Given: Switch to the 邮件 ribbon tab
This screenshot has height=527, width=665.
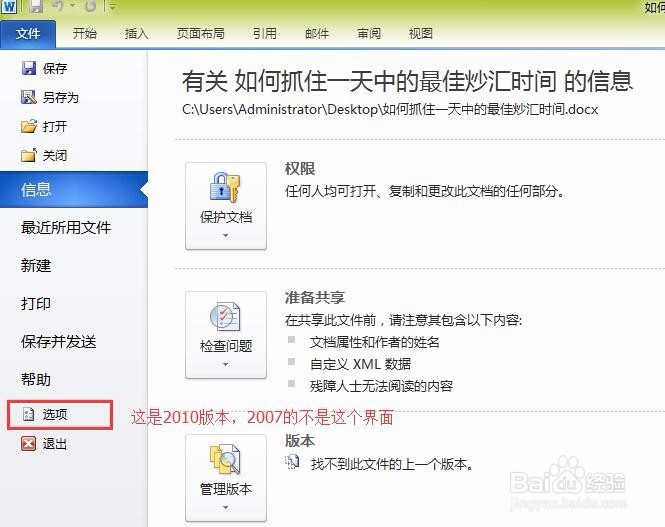Looking at the screenshot, I should (317, 33).
